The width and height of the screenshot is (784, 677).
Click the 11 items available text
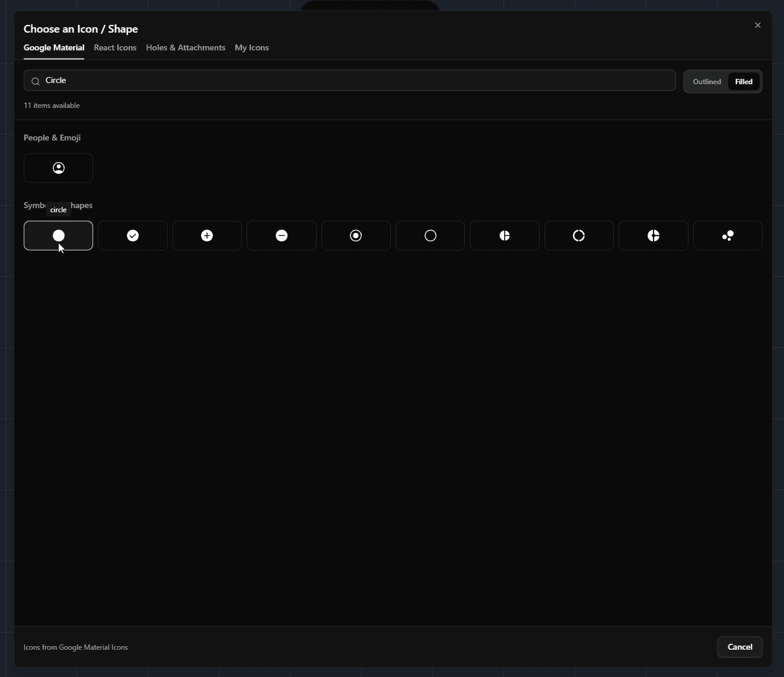click(52, 106)
